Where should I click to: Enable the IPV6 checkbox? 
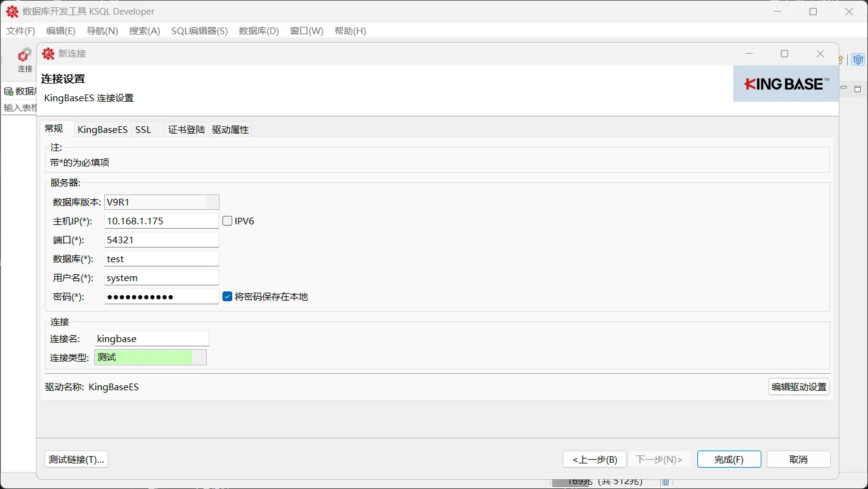point(227,221)
